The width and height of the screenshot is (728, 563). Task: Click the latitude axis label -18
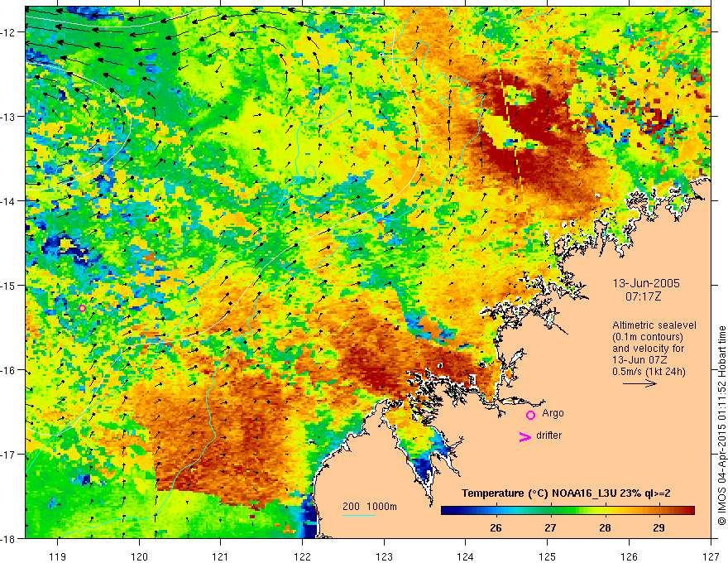(8, 539)
